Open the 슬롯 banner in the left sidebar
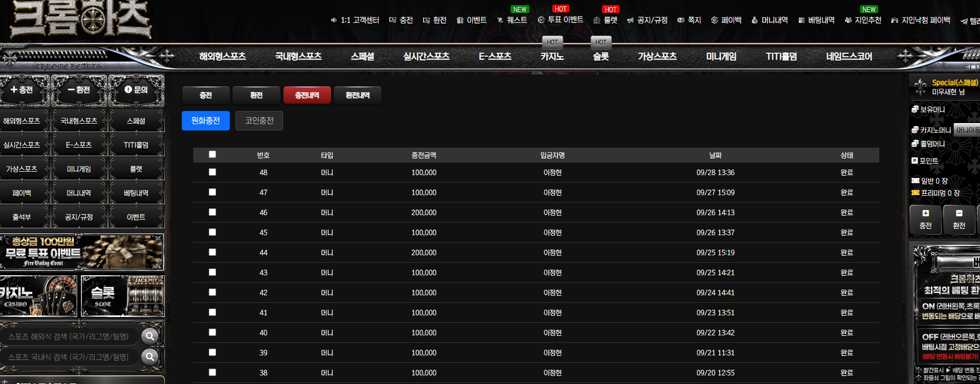This screenshot has height=384, width=980. (122, 296)
